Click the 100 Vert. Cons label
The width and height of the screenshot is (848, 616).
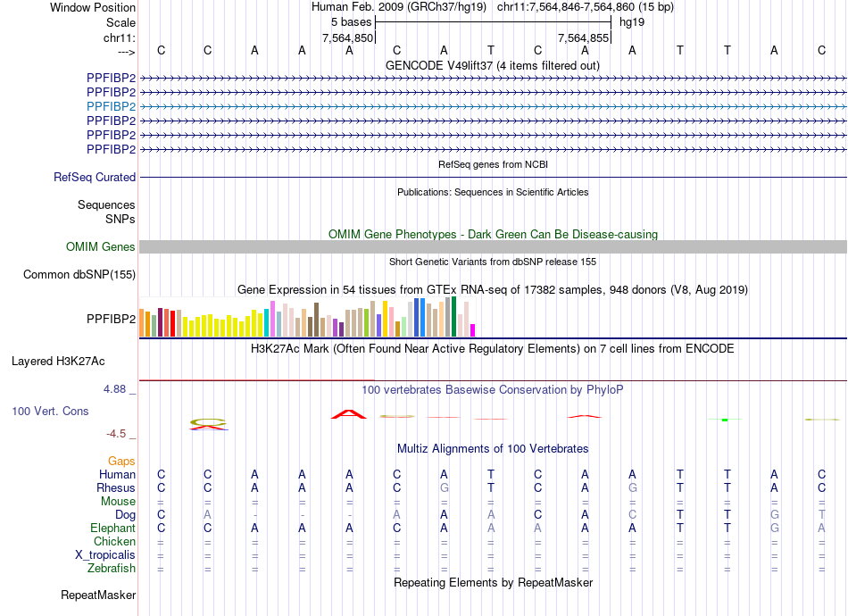tap(50, 411)
